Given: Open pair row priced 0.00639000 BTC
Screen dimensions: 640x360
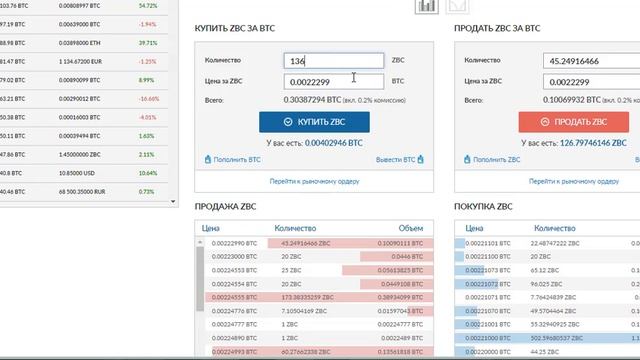Looking at the screenshot, I should coord(84,24).
